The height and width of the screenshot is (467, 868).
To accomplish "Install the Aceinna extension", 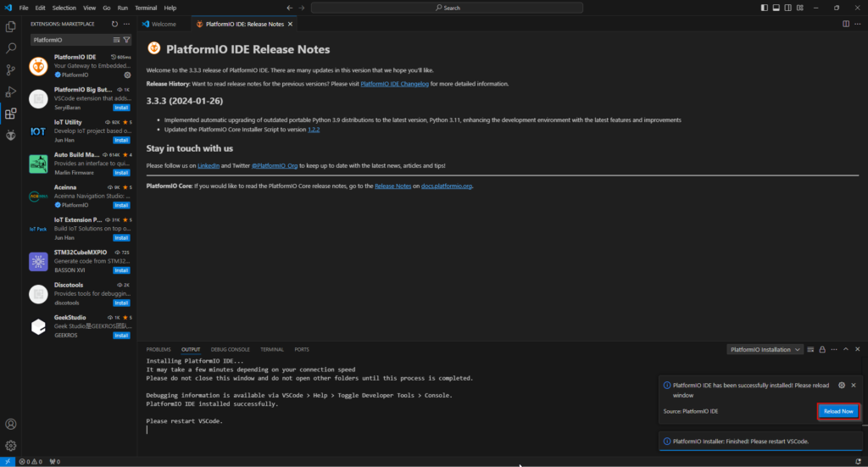I will 121,205.
